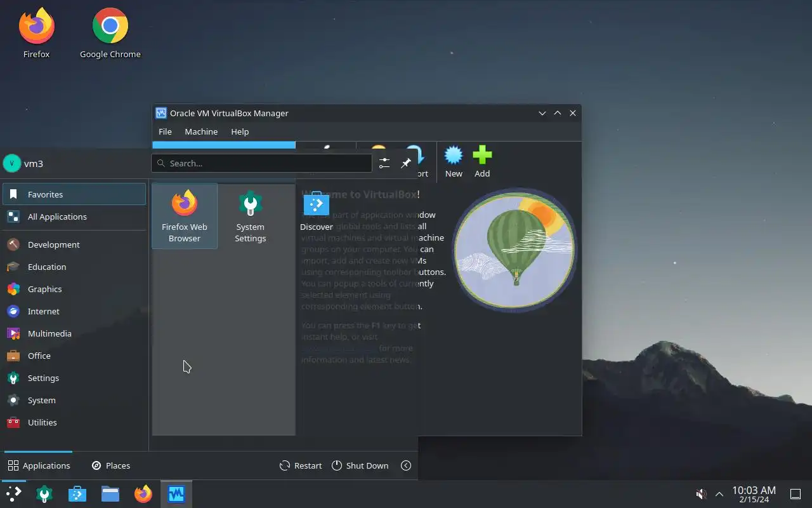The width and height of the screenshot is (812, 508).
Task: Click application launcher icon in taskbar
Action: click(13, 494)
